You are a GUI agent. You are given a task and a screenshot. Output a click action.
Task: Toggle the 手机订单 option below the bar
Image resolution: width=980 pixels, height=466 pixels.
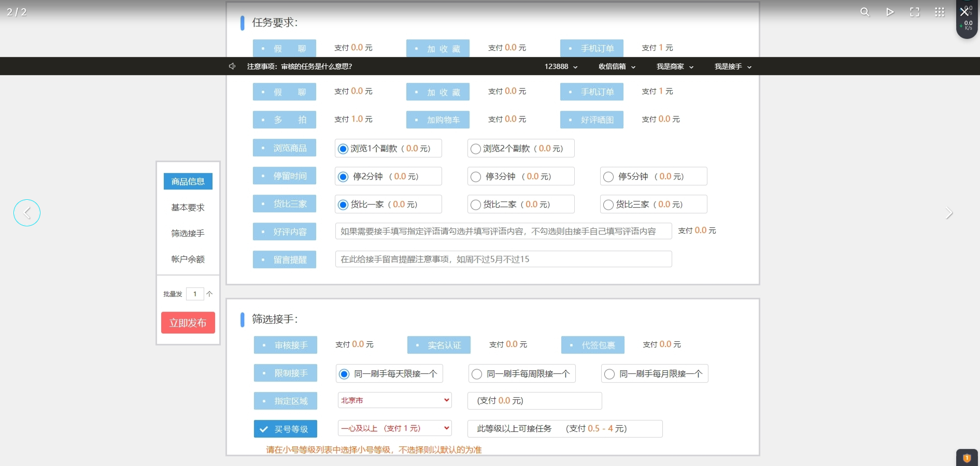click(x=592, y=92)
